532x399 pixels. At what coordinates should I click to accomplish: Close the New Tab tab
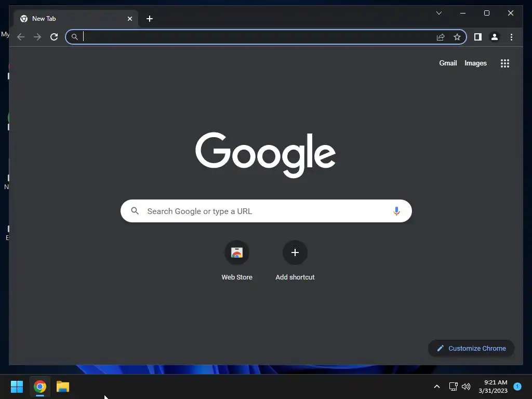tap(129, 19)
